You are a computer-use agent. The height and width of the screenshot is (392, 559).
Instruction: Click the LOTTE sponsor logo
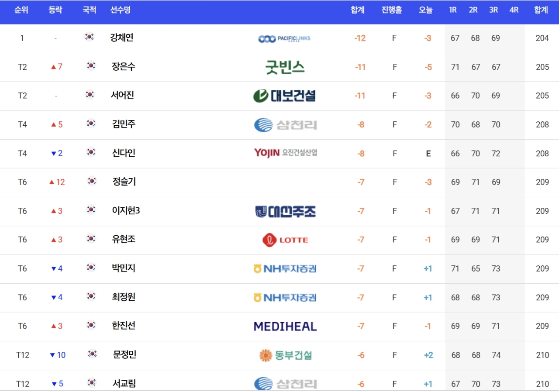click(x=285, y=240)
